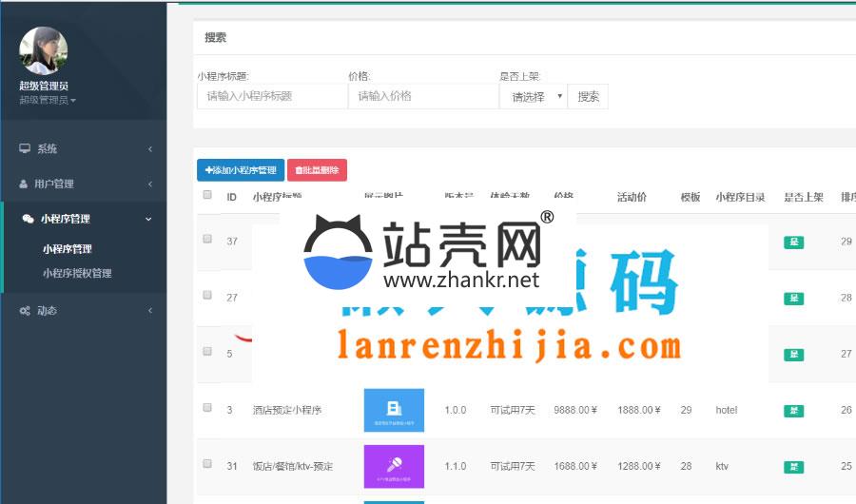Select 小程序管理 submenu item
856x504 pixels.
click(x=68, y=249)
